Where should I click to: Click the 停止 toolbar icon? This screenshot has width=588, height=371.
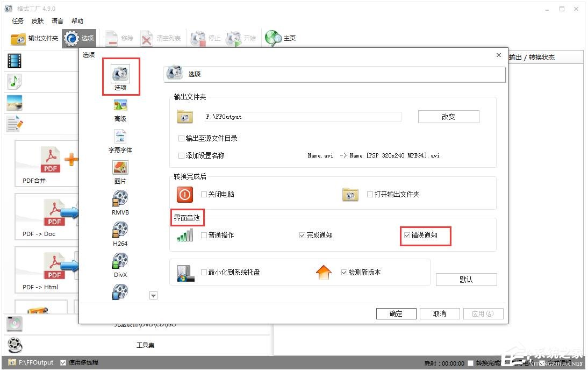click(198, 38)
